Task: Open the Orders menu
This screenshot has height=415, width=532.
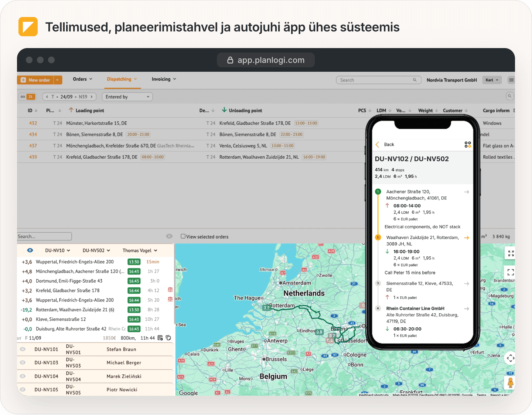Action: 82,79
